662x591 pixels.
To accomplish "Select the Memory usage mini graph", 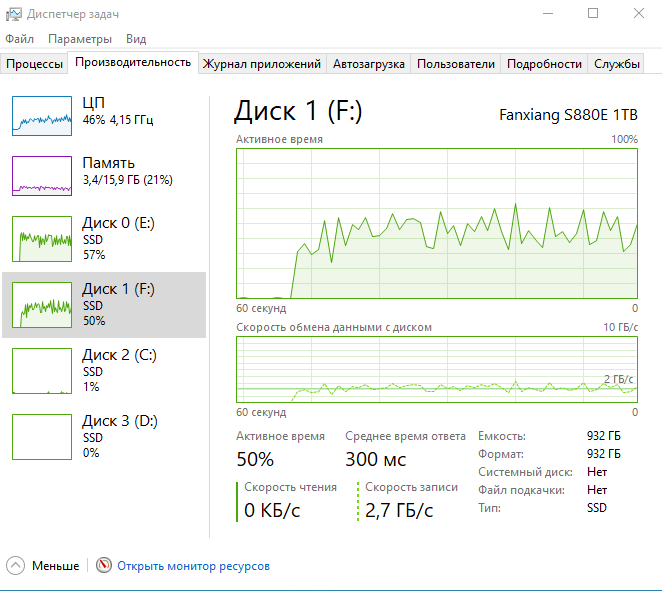I will point(42,175).
